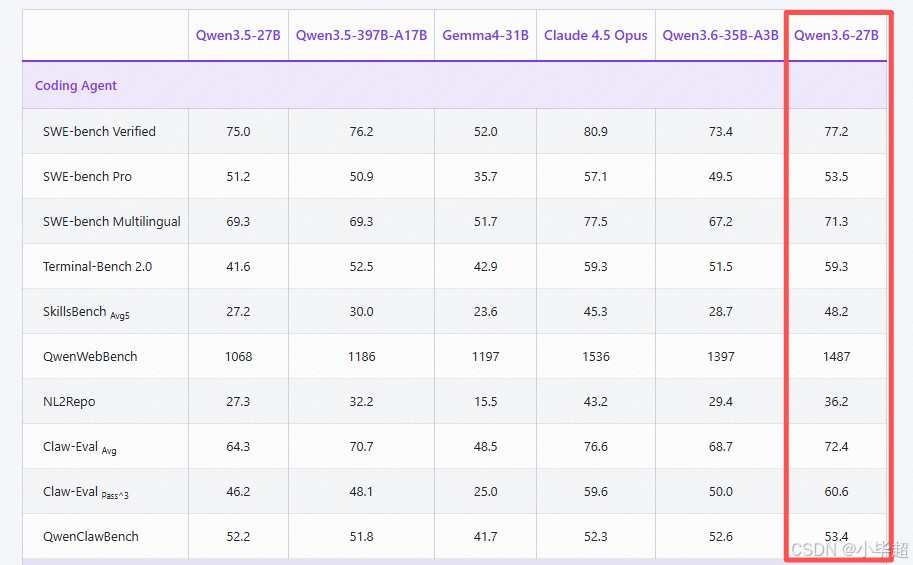The height and width of the screenshot is (565, 913).
Task: Click value 35.7 in SWE-bench Pro row
Action: click(485, 176)
